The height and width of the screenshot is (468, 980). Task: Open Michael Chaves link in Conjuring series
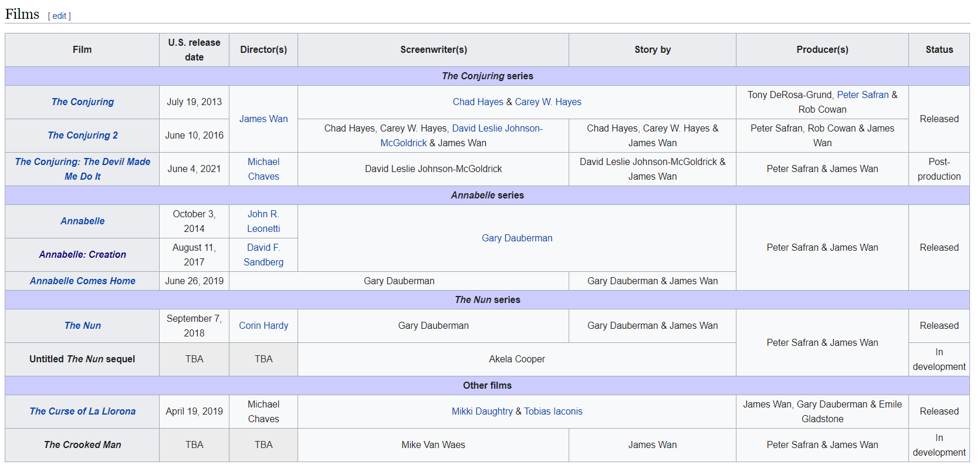point(263,169)
